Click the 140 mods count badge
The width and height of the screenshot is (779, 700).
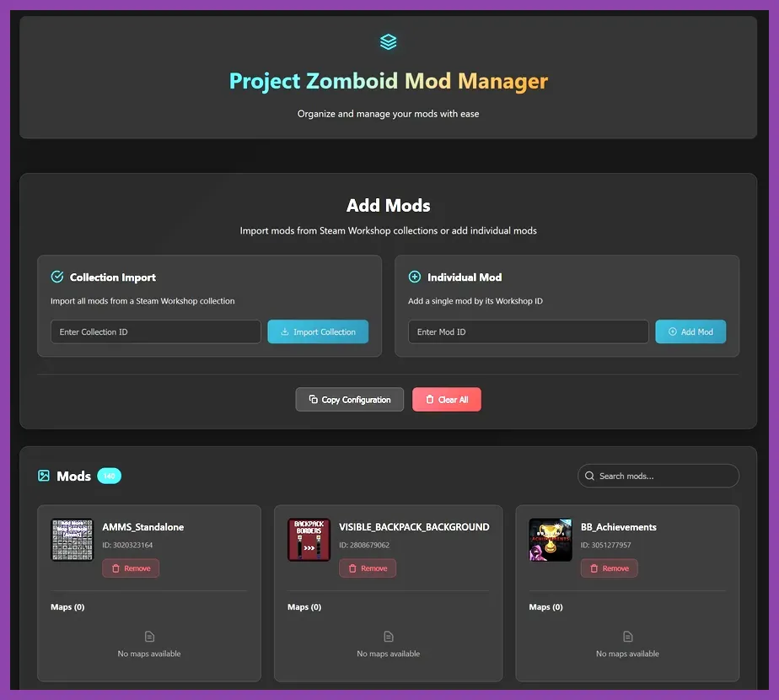click(x=110, y=476)
